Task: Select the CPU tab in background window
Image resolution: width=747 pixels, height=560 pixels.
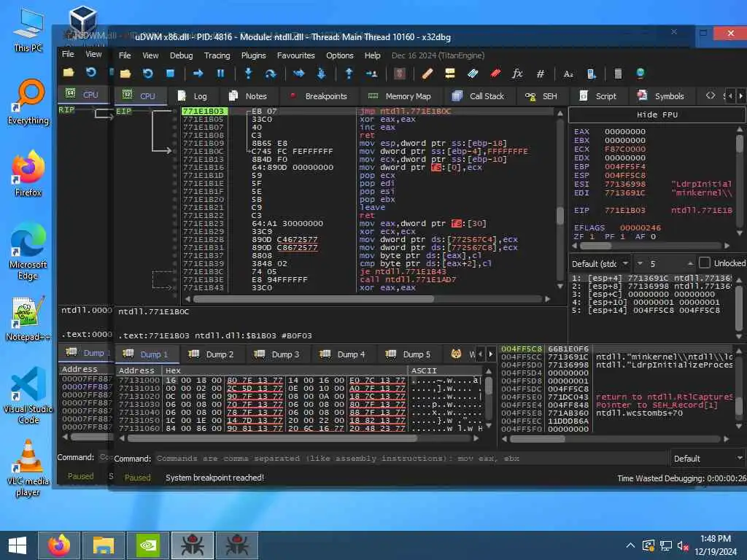Action: pyautogui.click(x=83, y=94)
